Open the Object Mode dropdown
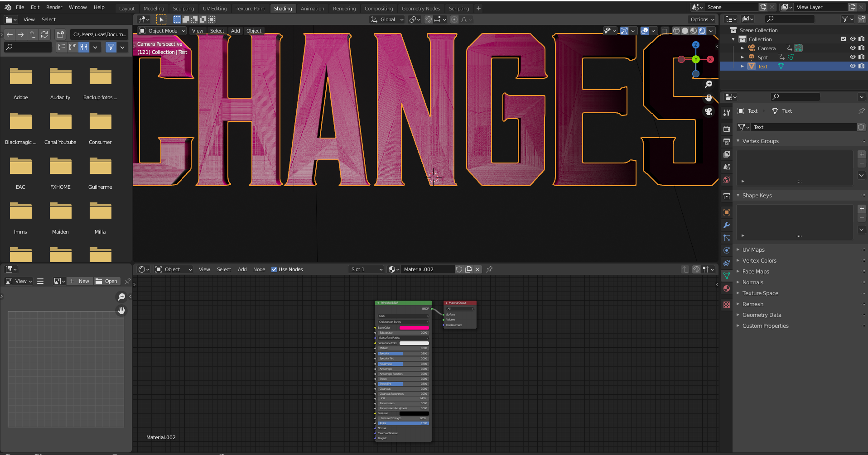 [162, 31]
